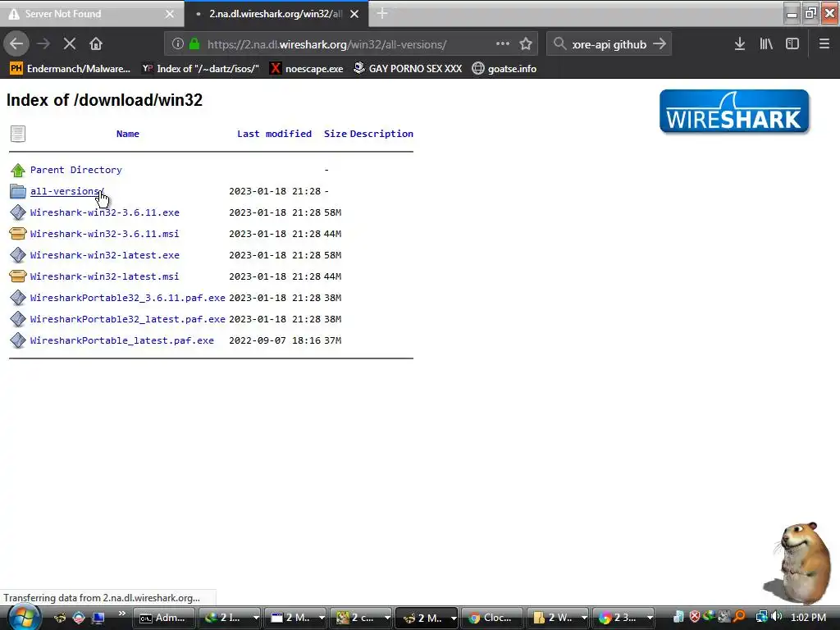The width and height of the screenshot is (840, 630).
Task: Click the address bar URL
Action: tap(326, 44)
